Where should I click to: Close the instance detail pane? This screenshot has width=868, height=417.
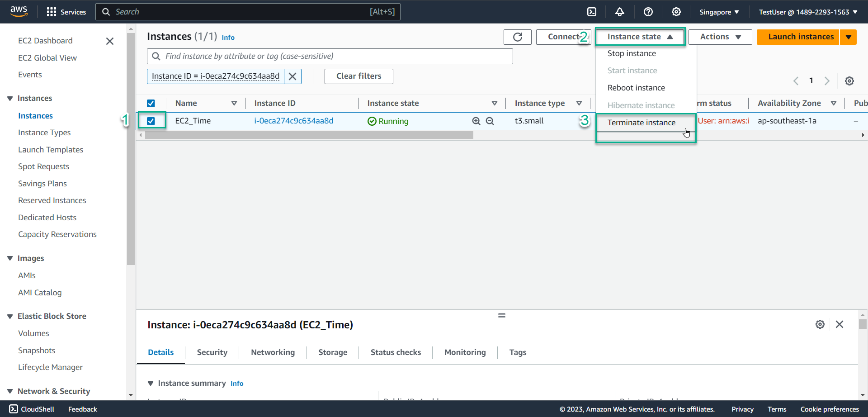coord(840,324)
